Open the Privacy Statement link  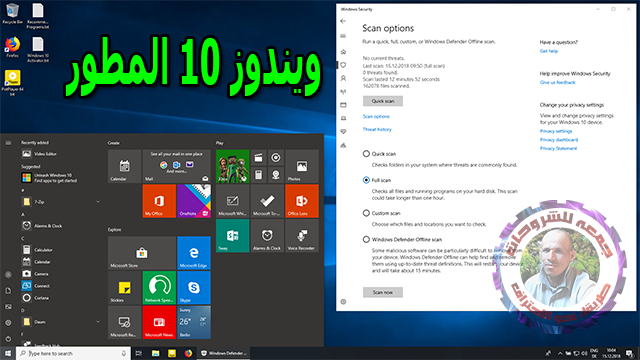[x=558, y=149]
